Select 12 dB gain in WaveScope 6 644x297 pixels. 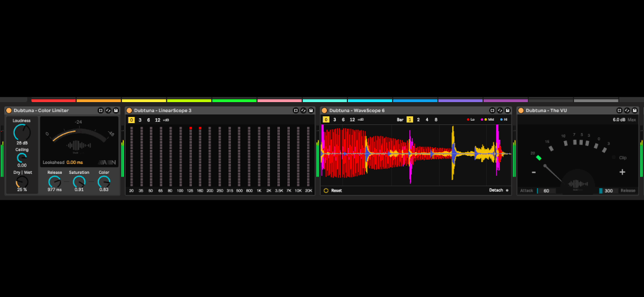352,120
